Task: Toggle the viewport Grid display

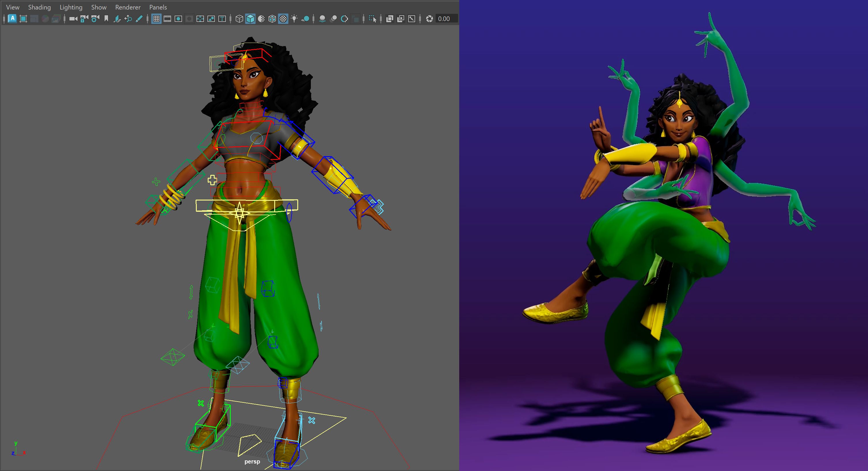Action: click(156, 19)
